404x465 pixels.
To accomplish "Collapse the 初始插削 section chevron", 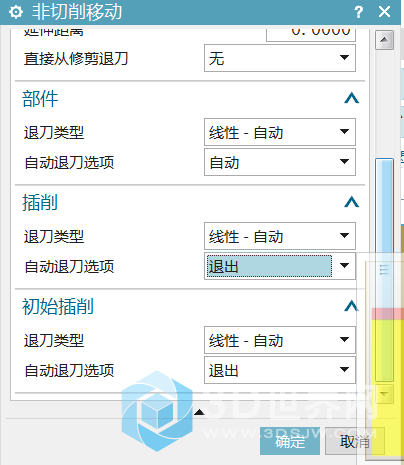I will point(351,306).
